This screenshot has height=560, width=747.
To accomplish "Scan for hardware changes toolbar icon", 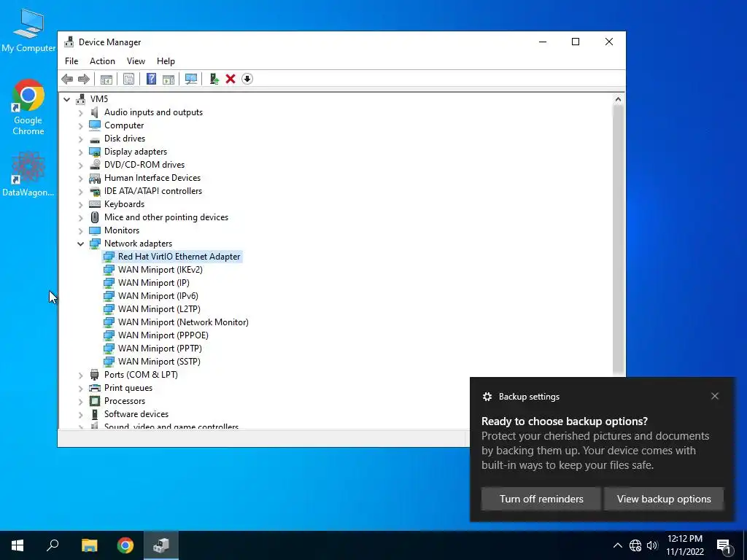I will click(191, 79).
